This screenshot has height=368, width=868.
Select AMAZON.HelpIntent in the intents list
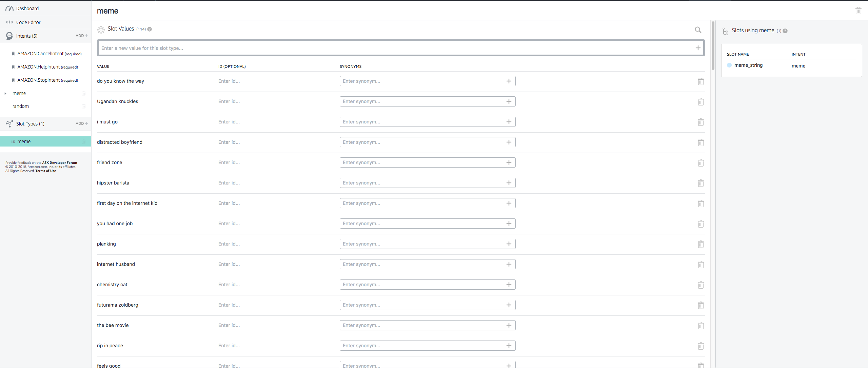39,67
